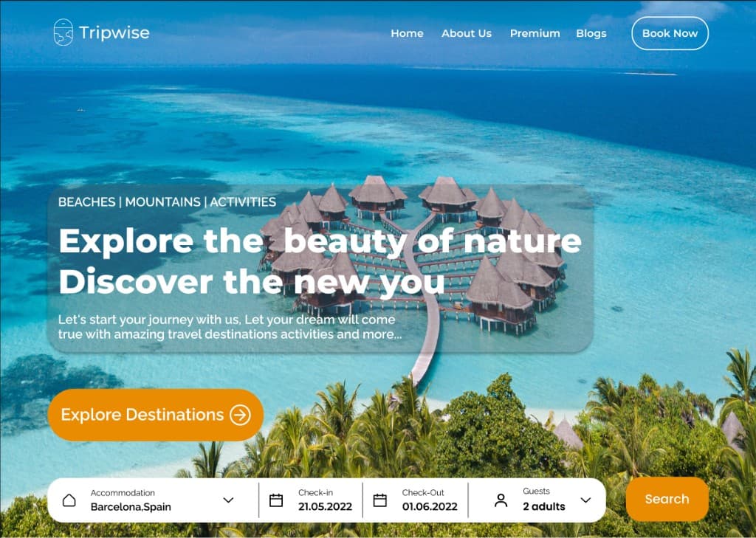Go to About Us page

(x=467, y=33)
